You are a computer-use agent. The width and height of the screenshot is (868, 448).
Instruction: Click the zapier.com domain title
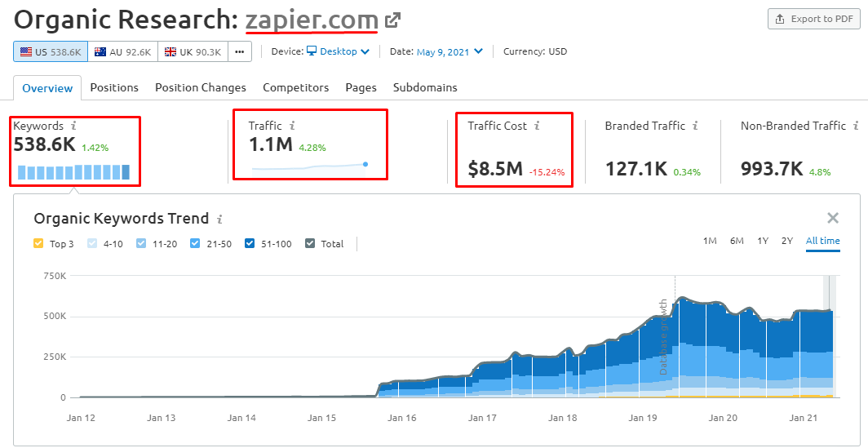click(312, 20)
